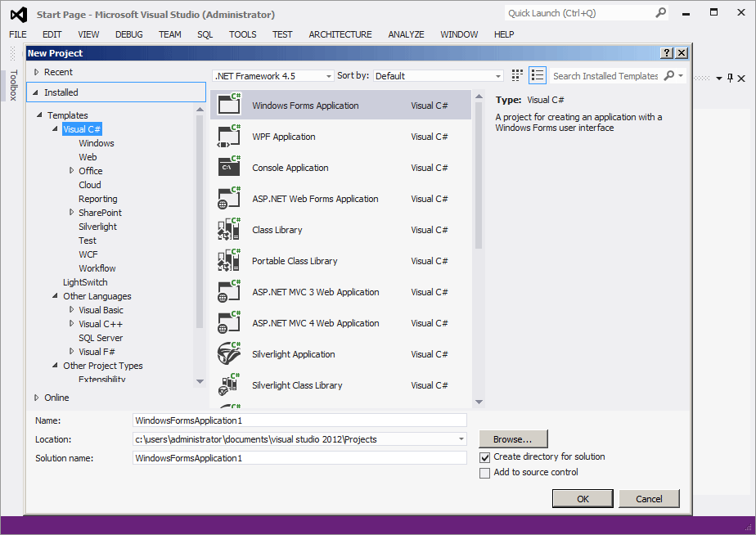The width and height of the screenshot is (756, 535).
Task: Click the Portable Class Library template icon
Action: point(229,260)
